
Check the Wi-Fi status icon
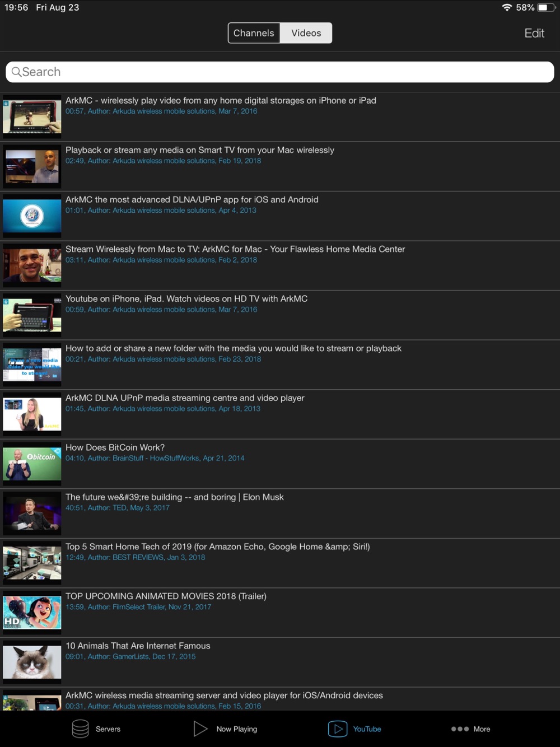[x=507, y=7]
